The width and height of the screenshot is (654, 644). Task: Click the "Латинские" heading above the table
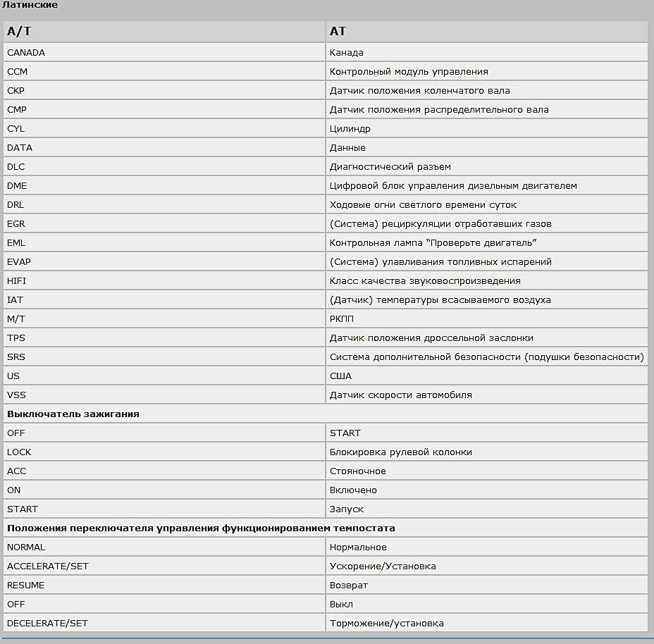tap(30, 6)
